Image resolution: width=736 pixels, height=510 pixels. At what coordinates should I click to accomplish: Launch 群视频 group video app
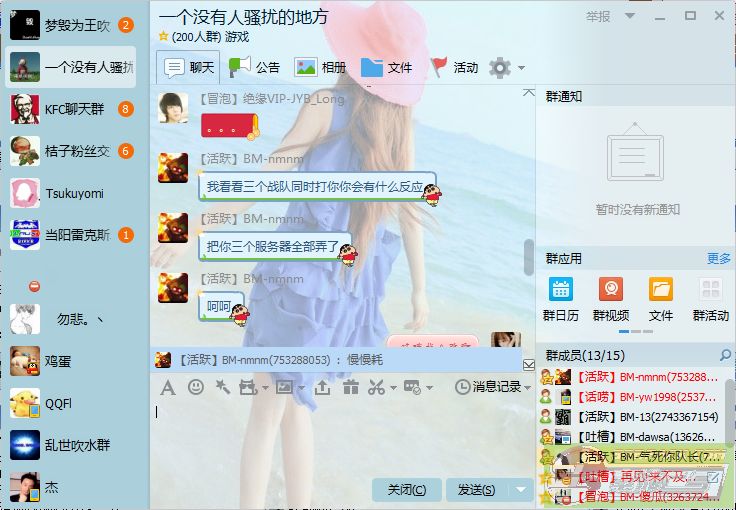pyautogui.click(x=610, y=299)
